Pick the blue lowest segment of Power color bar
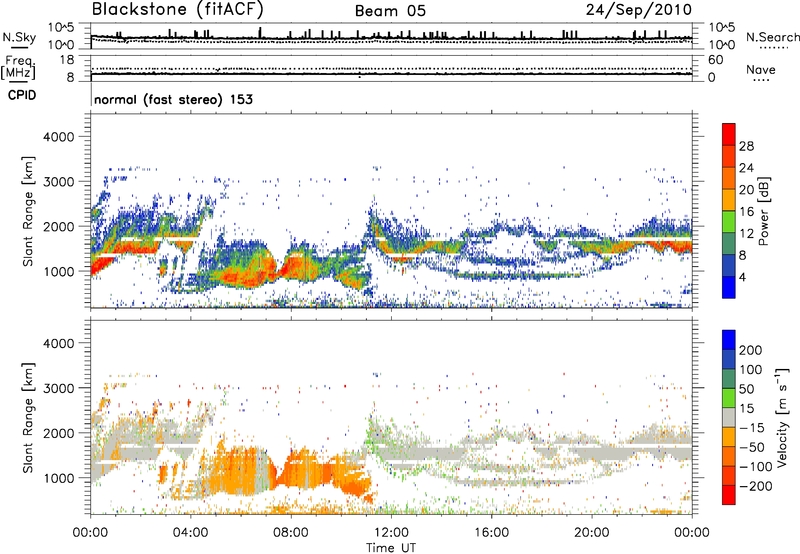Image resolution: width=800 pixels, height=554 pixels. pyautogui.click(x=729, y=287)
